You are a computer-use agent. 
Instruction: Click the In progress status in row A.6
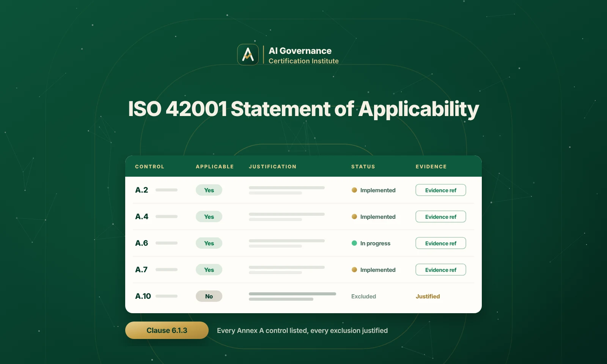[375, 243]
